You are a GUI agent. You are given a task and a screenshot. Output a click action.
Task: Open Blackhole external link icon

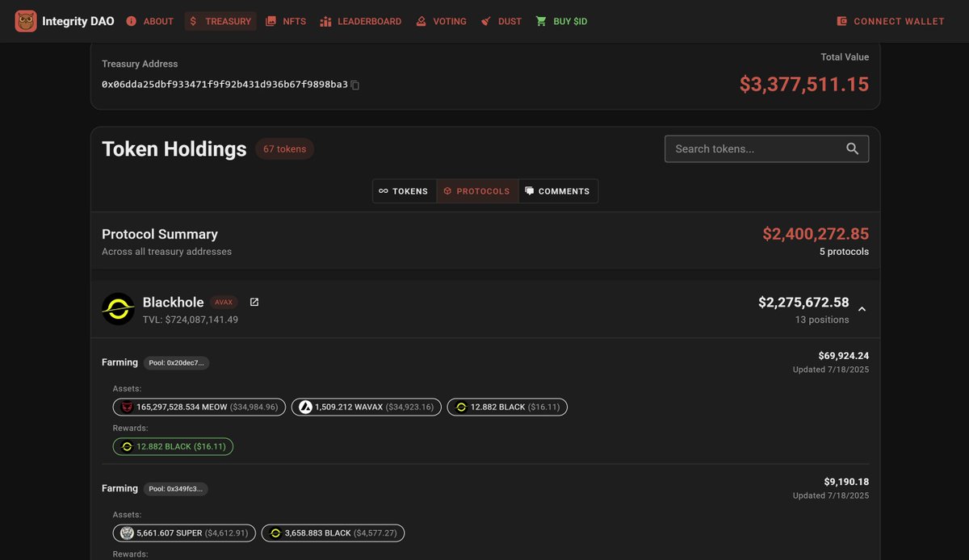tap(254, 302)
